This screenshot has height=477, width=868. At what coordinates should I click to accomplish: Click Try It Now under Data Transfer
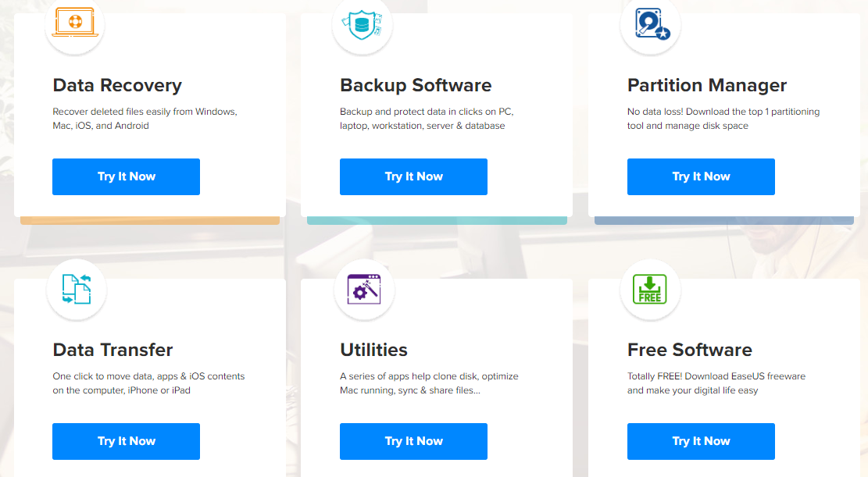pyautogui.click(x=127, y=441)
